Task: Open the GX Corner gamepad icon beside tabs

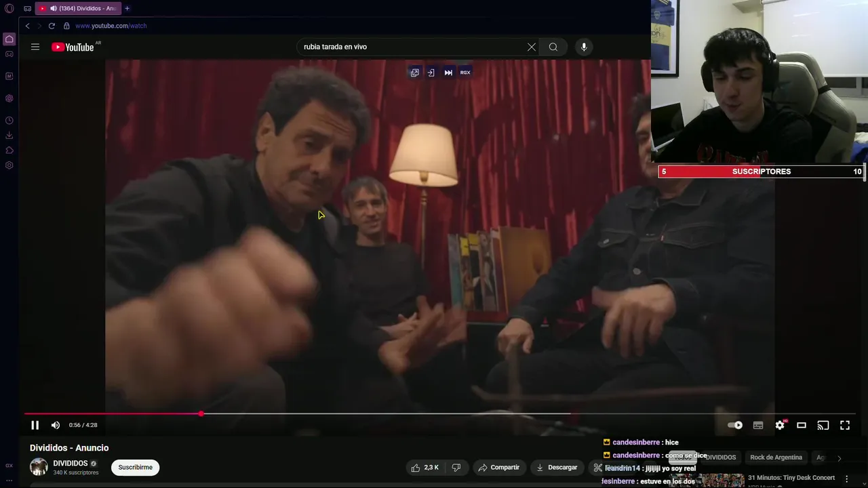Action: 27,9
